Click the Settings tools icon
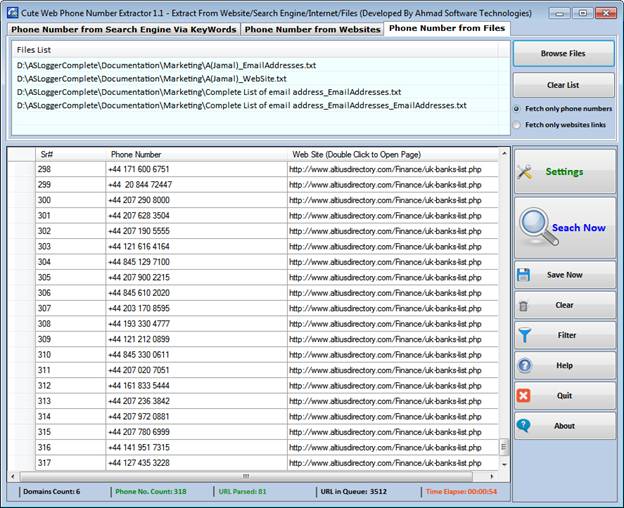624x508 pixels. pos(526,172)
